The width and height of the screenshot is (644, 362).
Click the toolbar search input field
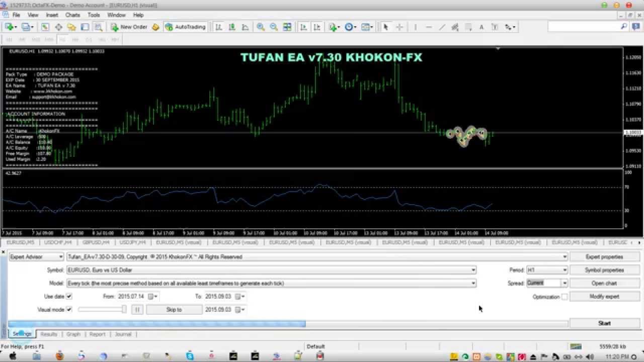pyautogui.click(x=583, y=27)
